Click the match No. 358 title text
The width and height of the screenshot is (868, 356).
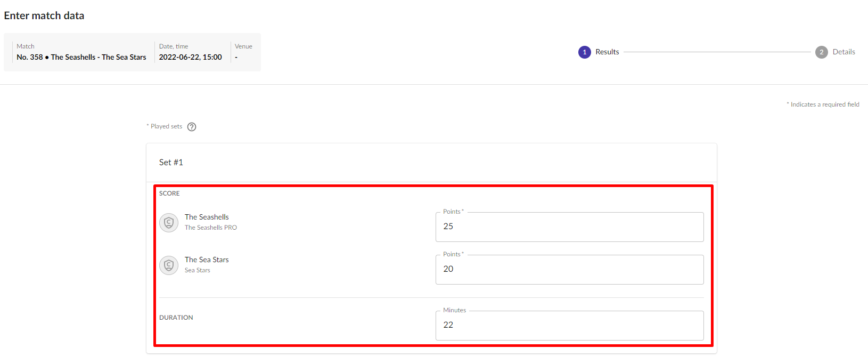(81, 57)
